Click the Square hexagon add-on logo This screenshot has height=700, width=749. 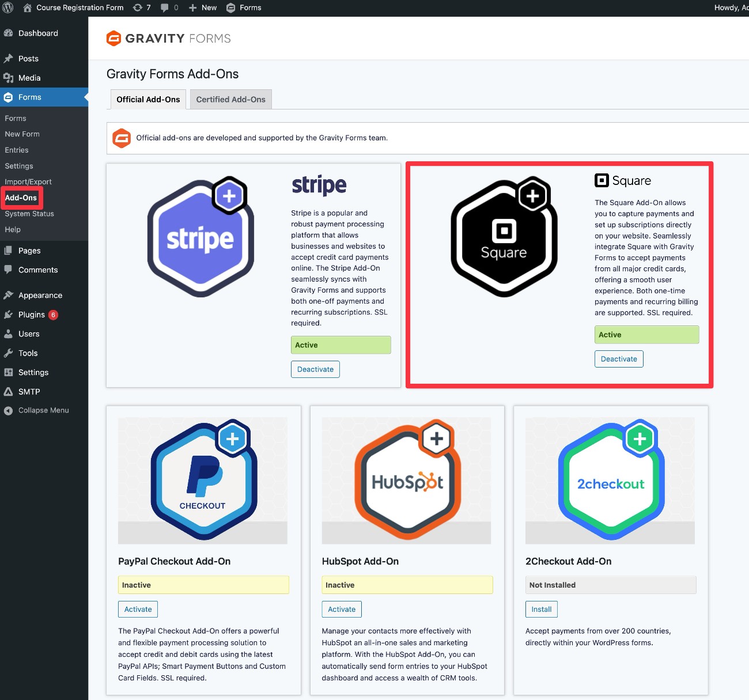[504, 237]
